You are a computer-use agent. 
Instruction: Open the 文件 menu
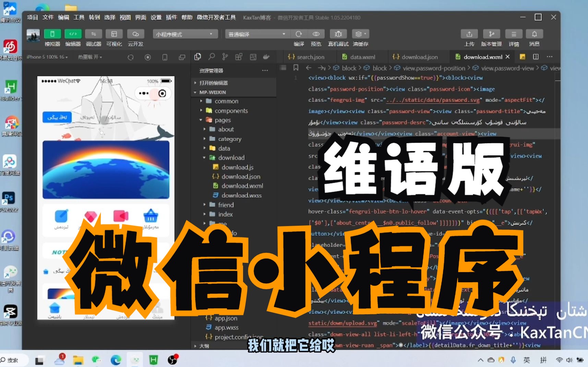(48, 17)
